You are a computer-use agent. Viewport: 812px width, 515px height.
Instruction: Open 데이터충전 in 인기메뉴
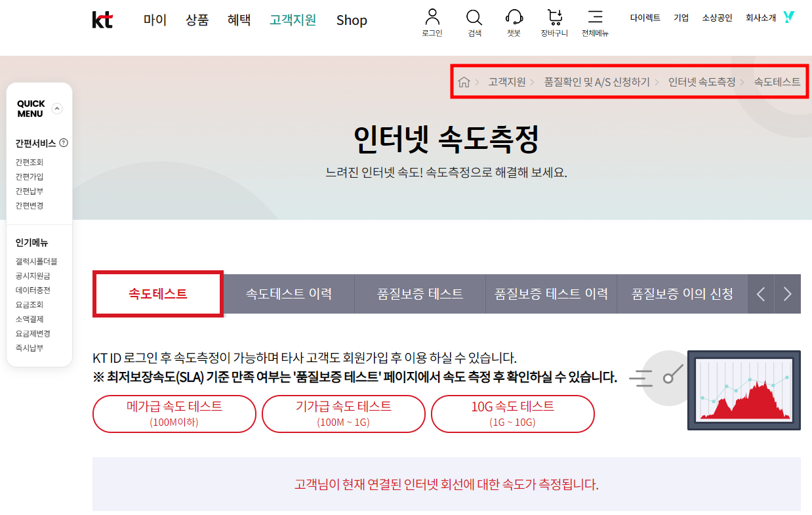(33, 290)
